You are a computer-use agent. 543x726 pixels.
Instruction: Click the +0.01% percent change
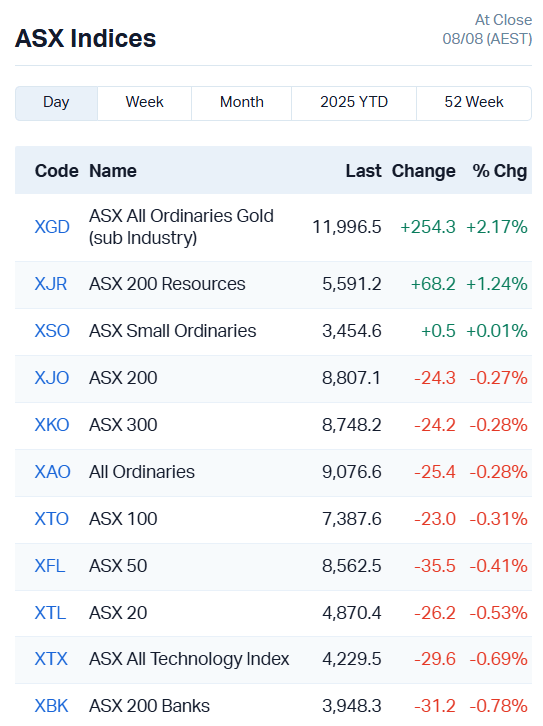497,331
